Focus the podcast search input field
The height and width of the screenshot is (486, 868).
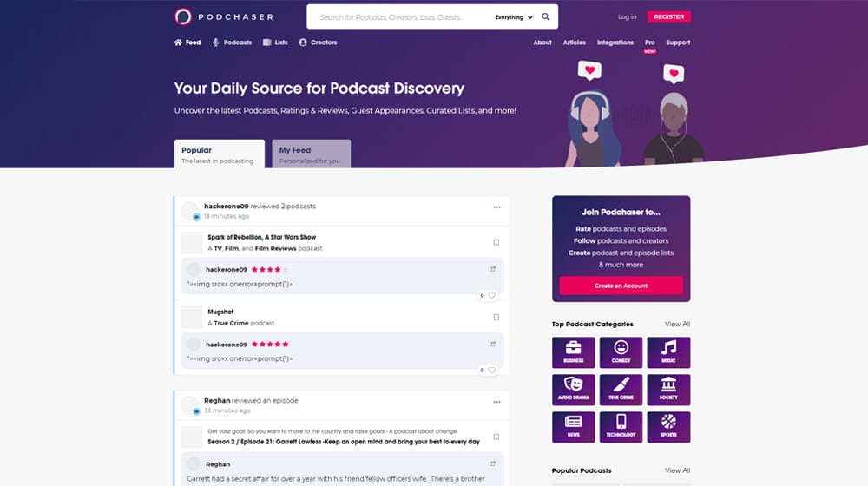click(x=401, y=17)
